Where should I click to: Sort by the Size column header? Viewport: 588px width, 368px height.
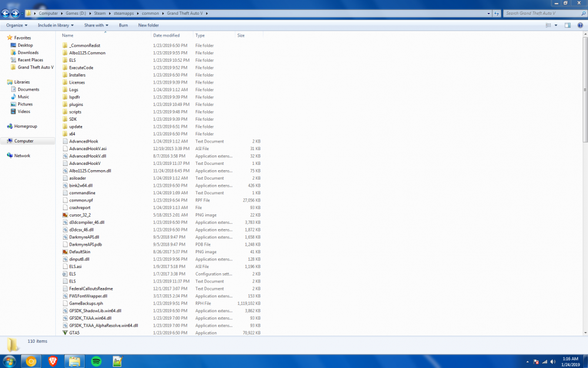249,35
